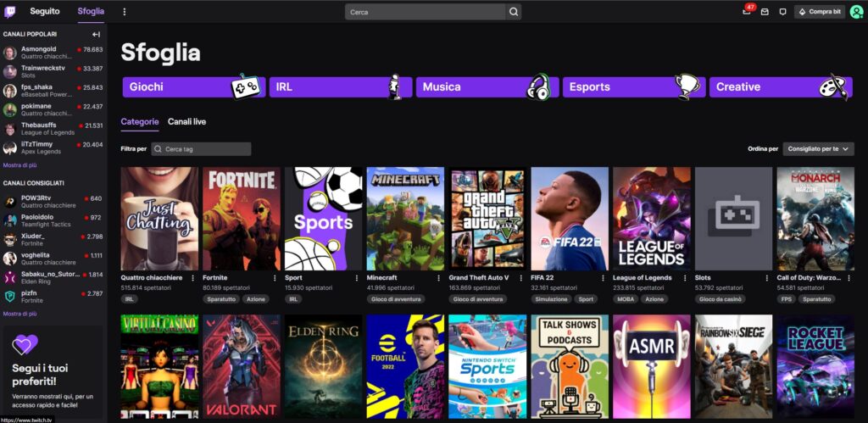Open iiTzTimmy channel in sidebar

click(53, 147)
